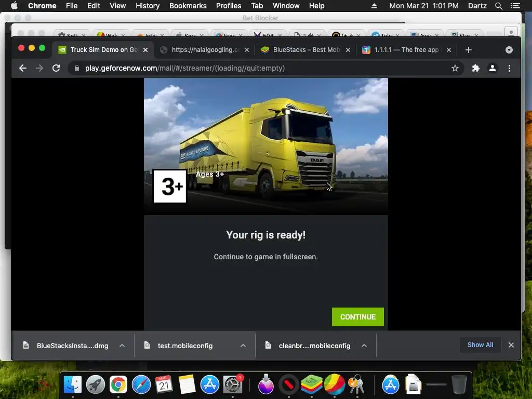
Task: Open Safari from the Dock
Action: tap(141, 385)
